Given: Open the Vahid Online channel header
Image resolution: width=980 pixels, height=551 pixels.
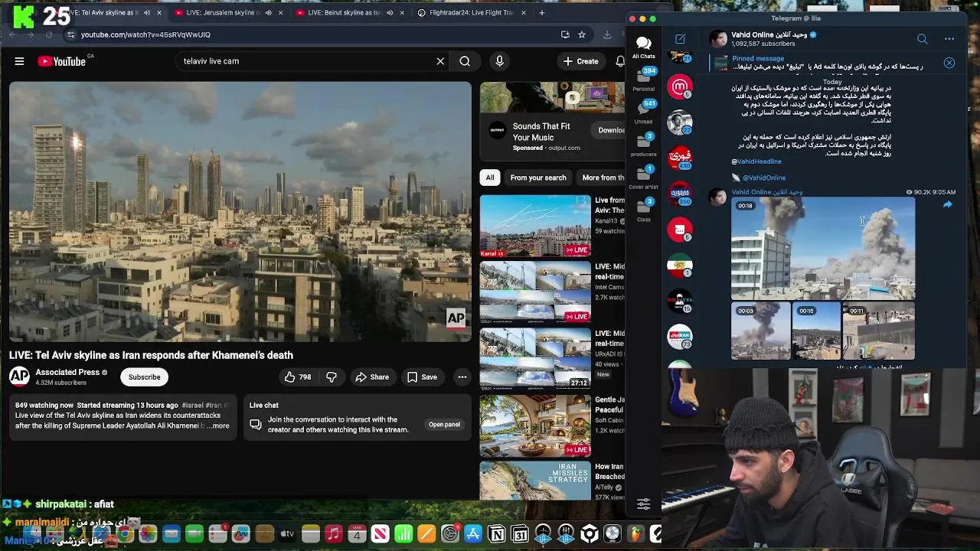Looking at the screenshot, I should pos(773,39).
